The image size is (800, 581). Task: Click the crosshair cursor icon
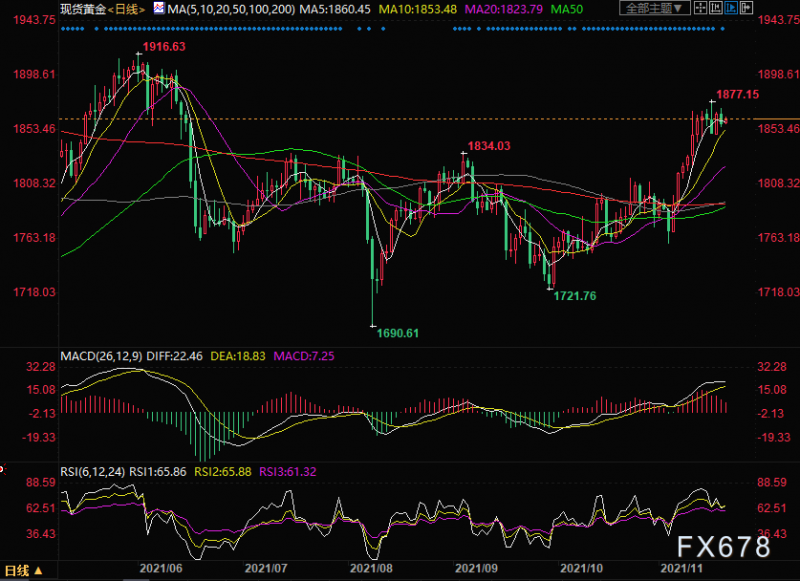(701, 8)
